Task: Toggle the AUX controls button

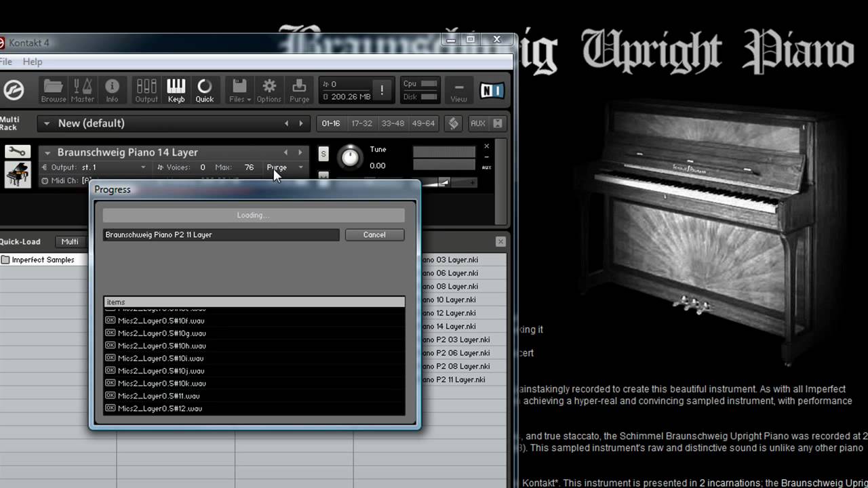Action: click(478, 123)
